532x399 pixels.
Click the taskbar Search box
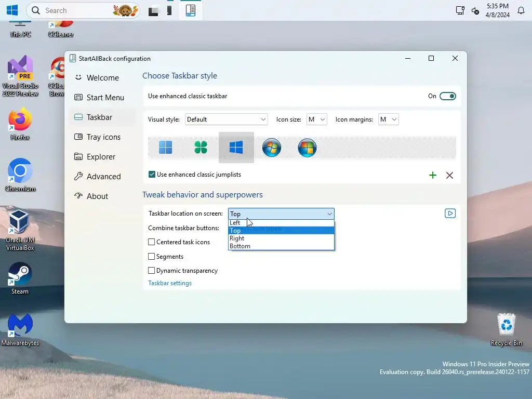pyautogui.click(x=83, y=10)
